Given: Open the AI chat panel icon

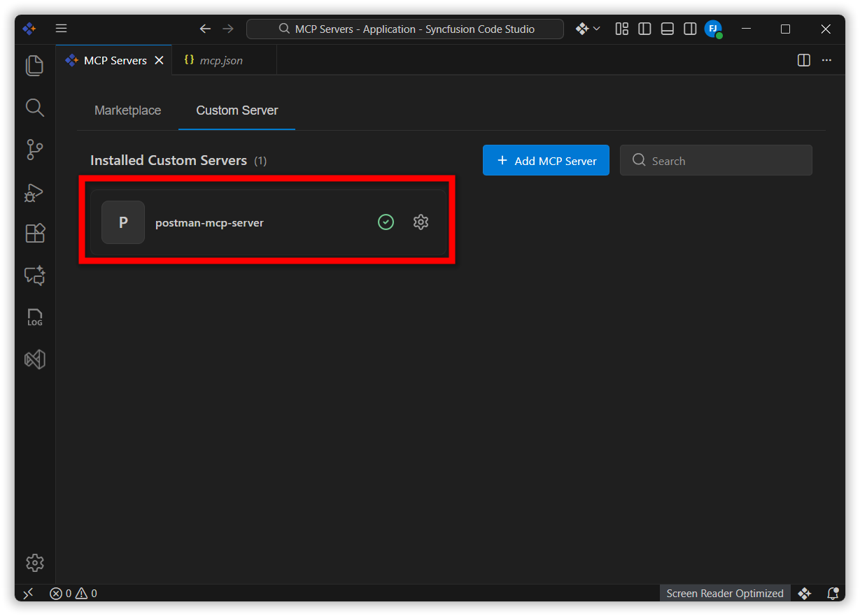Looking at the screenshot, I should click(x=34, y=275).
